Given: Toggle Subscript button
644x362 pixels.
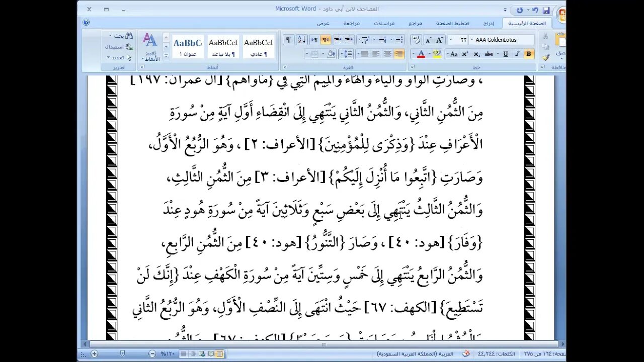Looking at the screenshot, I should coord(477,54).
